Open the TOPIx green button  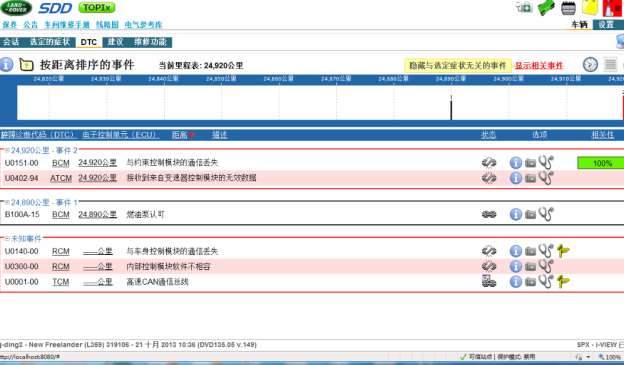[97, 8]
